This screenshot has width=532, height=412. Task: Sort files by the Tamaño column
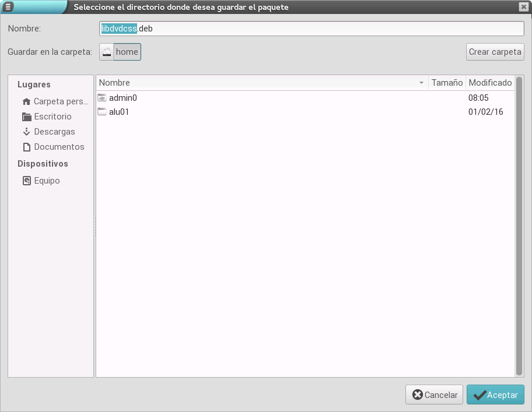(447, 83)
